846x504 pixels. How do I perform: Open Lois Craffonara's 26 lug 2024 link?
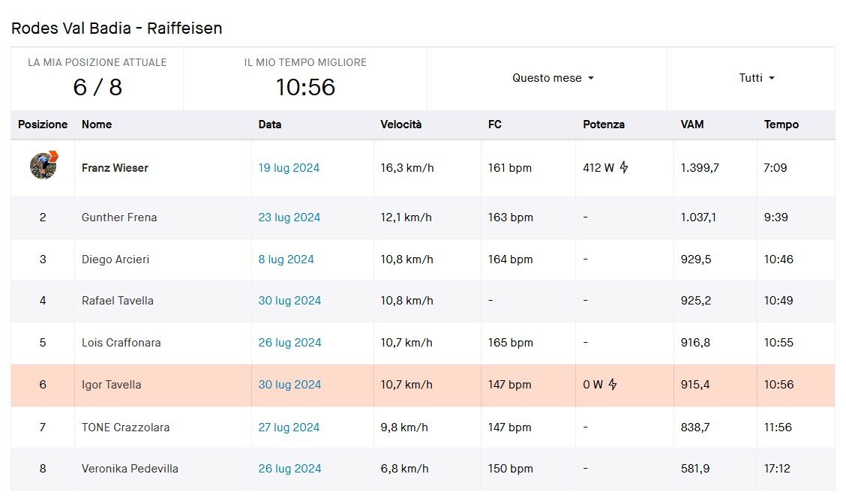[289, 343]
